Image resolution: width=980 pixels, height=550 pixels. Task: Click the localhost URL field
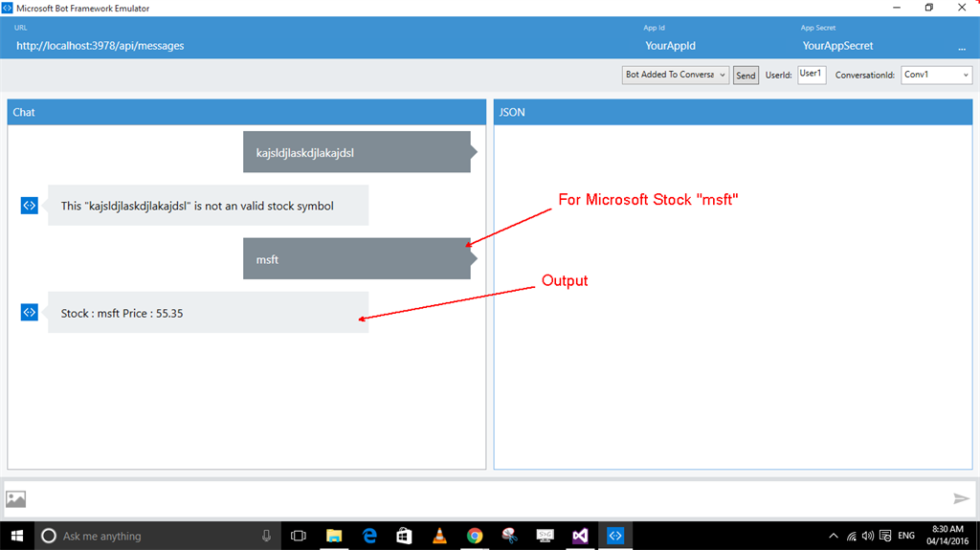[x=100, y=46]
